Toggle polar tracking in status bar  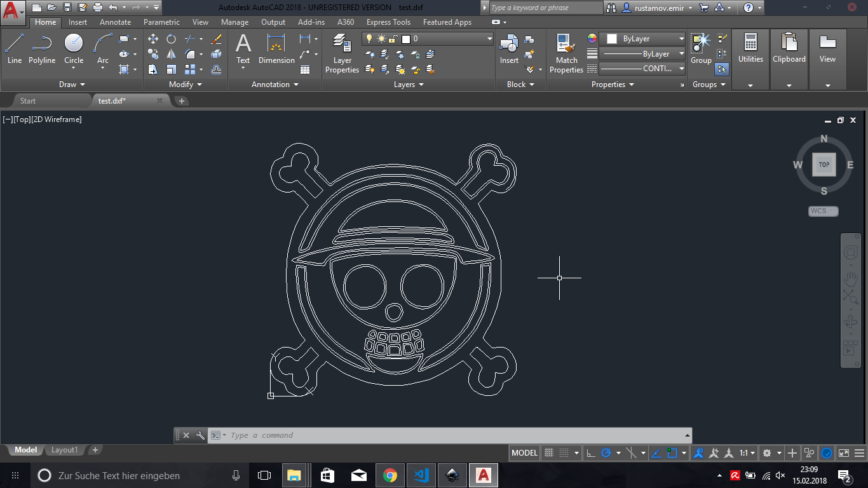(606, 453)
